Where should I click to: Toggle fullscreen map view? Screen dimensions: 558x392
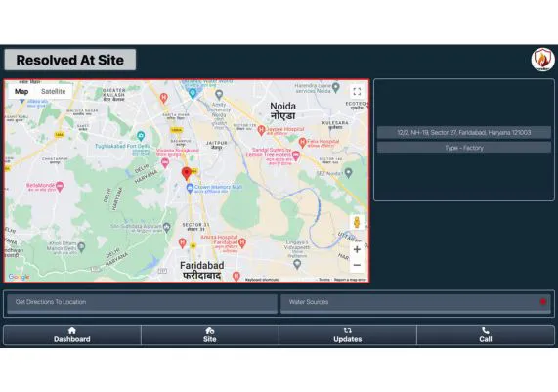[357, 92]
